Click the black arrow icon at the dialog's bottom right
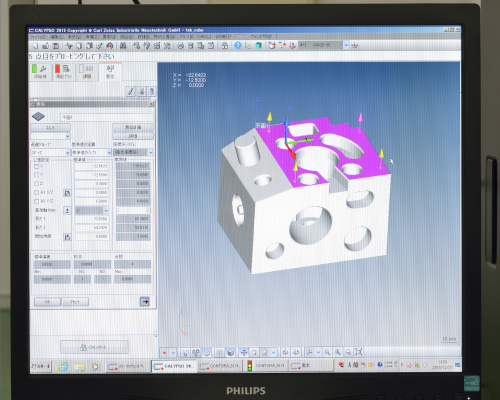The height and width of the screenshot is (400, 500). click(x=144, y=302)
